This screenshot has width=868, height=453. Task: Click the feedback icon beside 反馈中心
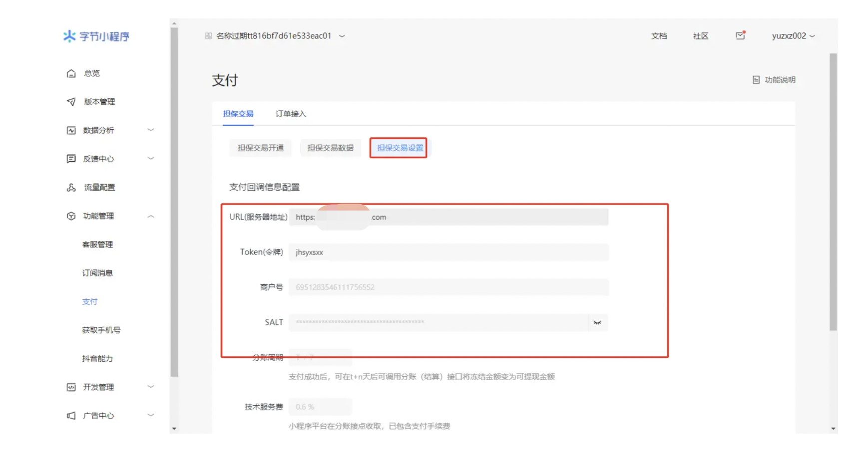(x=71, y=159)
